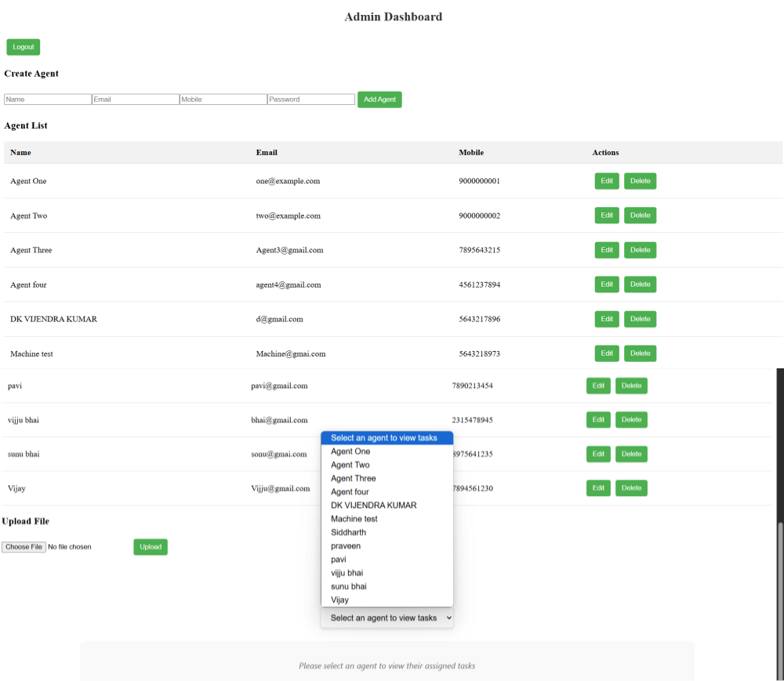Choose Vijay in dropdown list
The image size is (784, 681).
387,600
